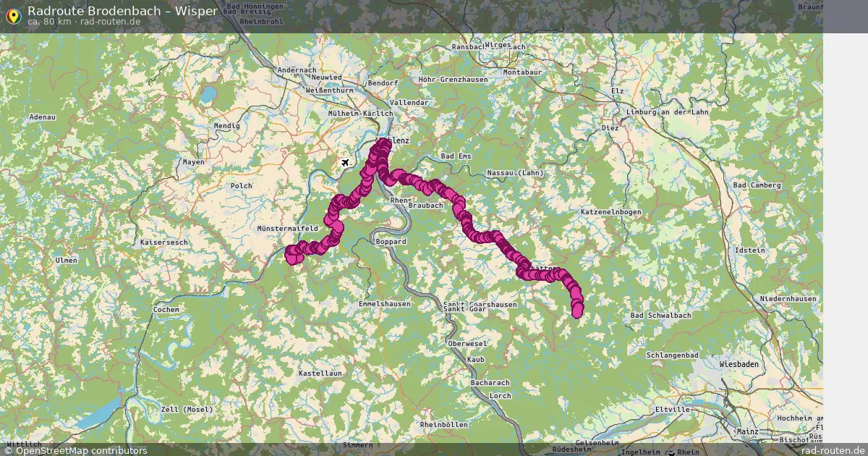This screenshot has height=456, width=868.
Task: Click the Bad Camberg label
Action: [x=757, y=185]
